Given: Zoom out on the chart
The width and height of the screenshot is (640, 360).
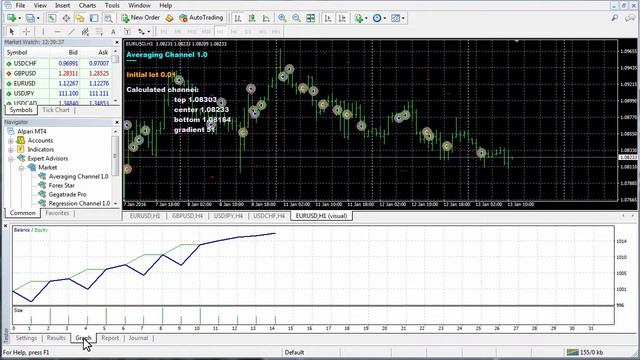Looking at the screenshot, I should tap(296, 18).
